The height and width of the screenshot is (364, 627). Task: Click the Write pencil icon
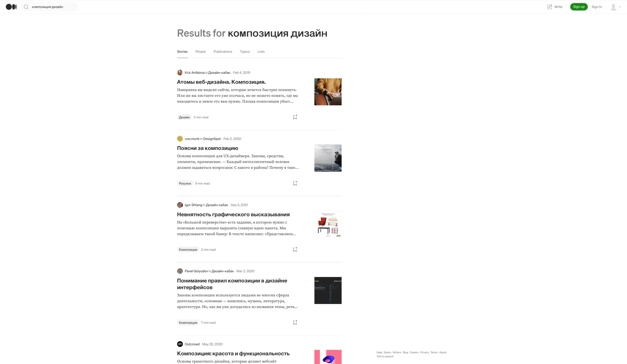point(549,6)
